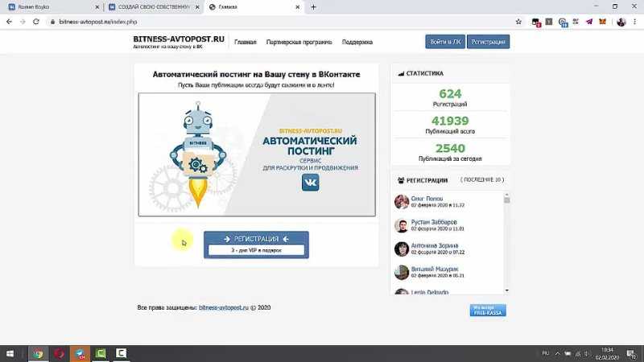Open Рустам Заббаров's profile link
This screenshot has width=644, height=362.
tap(434, 222)
